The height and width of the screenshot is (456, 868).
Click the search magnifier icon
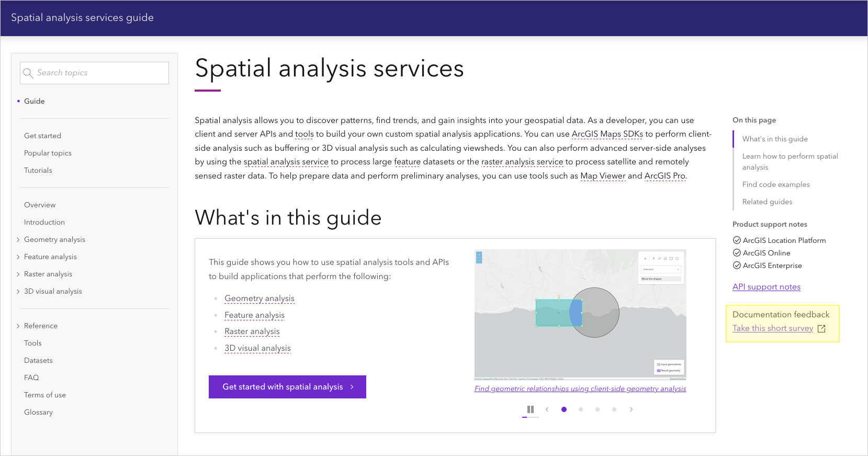coord(28,73)
